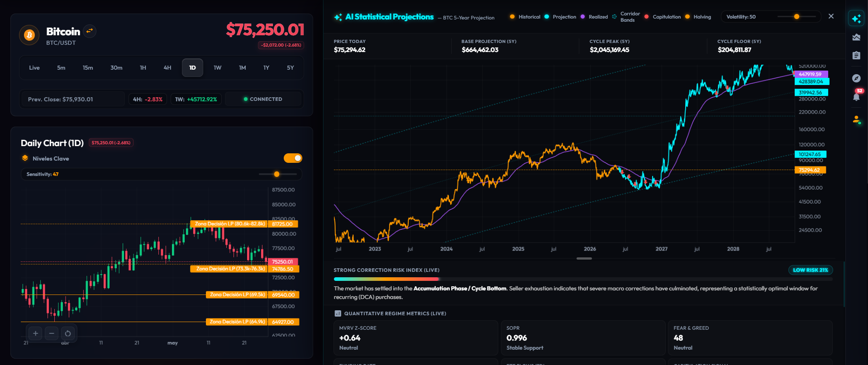
Task: Adjust the Volatility slider handle
Action: tap(796, 17)
